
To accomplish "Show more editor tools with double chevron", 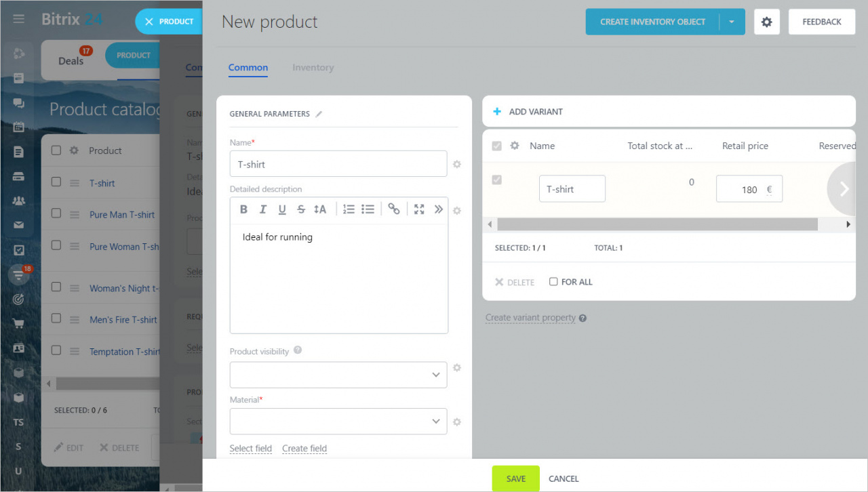I will 439,209.
